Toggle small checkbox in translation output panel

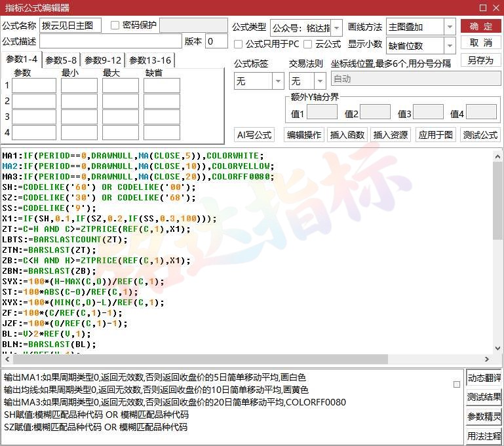[456, 384]
